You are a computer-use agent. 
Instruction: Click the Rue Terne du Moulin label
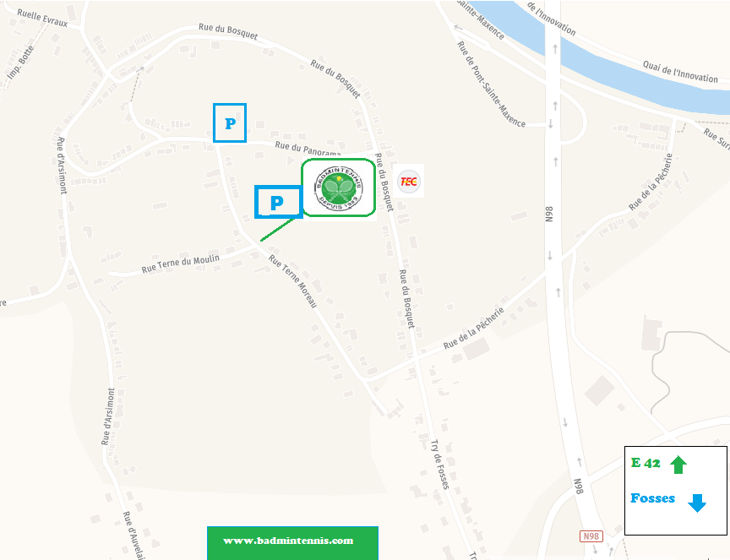tap(180, 264)
